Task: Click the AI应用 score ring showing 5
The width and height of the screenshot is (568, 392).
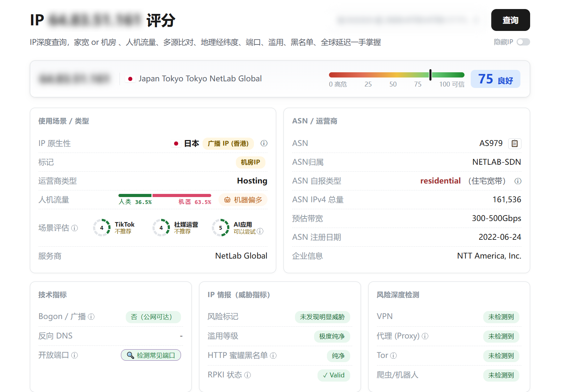Action: pos(221,228)
